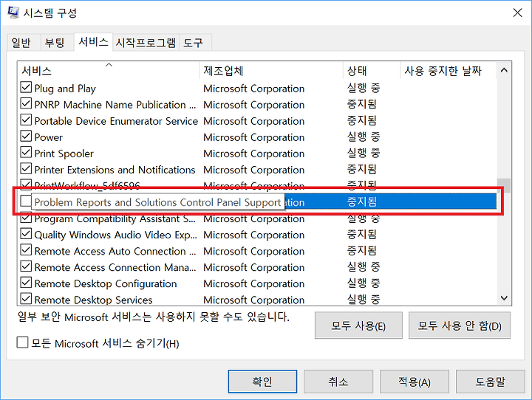Image resolution: width=532 pixels, height=400 pixels.
Task: Uncheck PNRP Machine Name Publication checkbox
Action: tap(26, 104)
